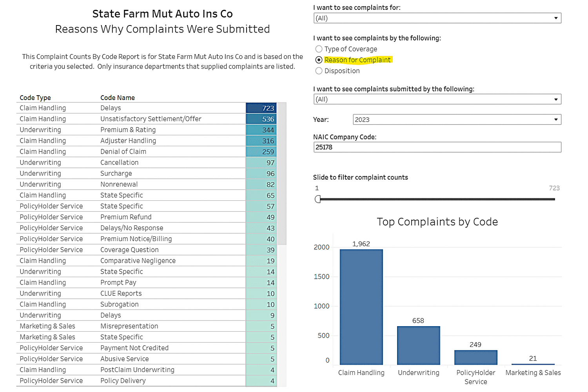Open the 'I want to see complaints for' dropdown
Screen dimensions: 588x392
[x=437, y=18]
